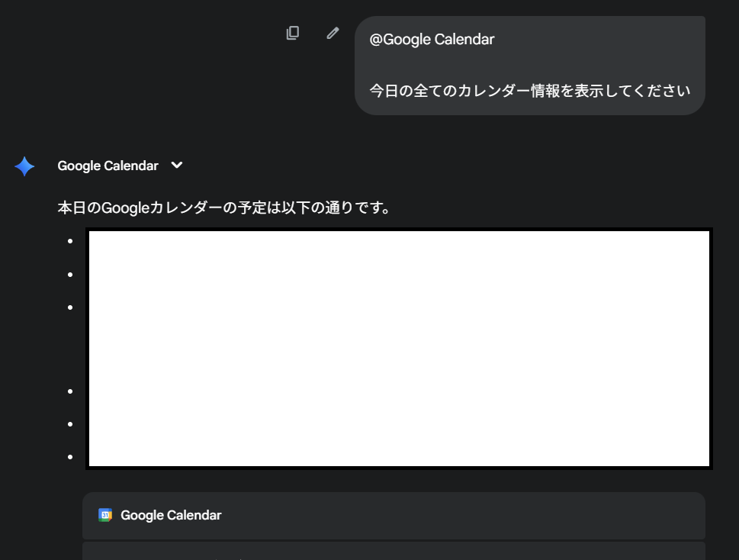Click the first bullet point in the list
Image resolution: width=739 pixels, height=560 pixels.
pyautogui.click(x=70, y=241)
